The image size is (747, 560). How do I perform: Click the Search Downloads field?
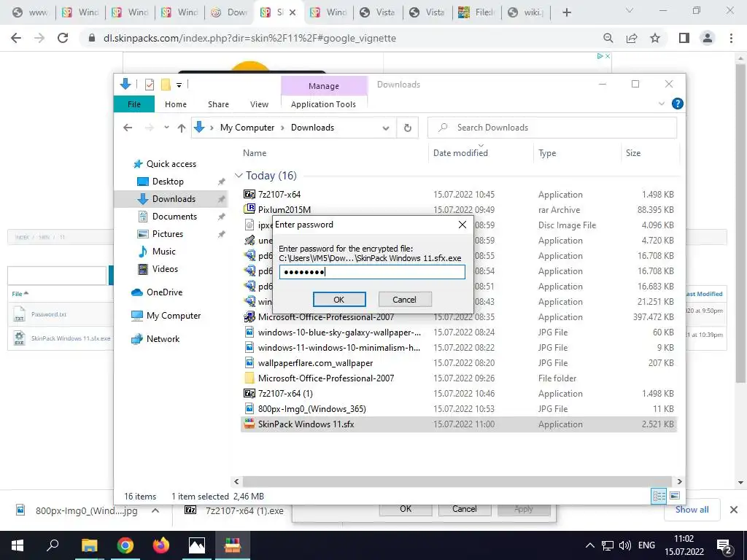tap(552, 128)
